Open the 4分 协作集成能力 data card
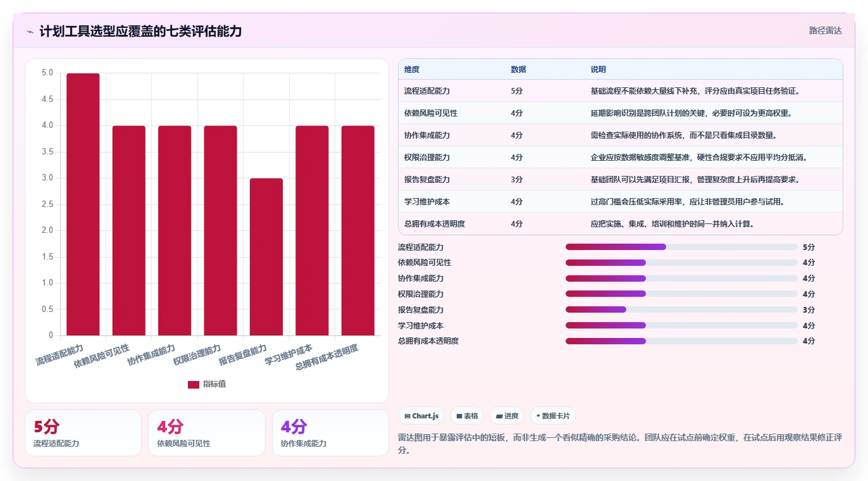Image resolution: width=868 pixels, height=481 pixels. tap(330, 433)
